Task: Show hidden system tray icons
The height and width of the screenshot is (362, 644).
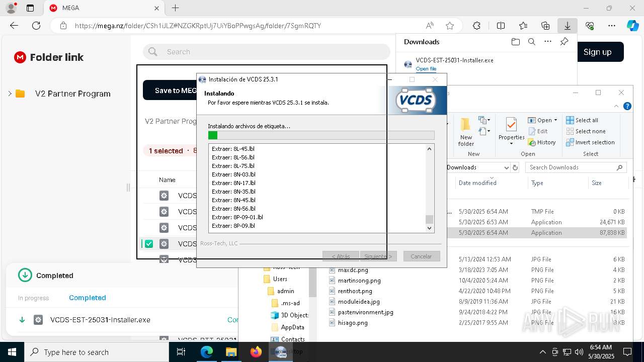Action: pos(542,352)
